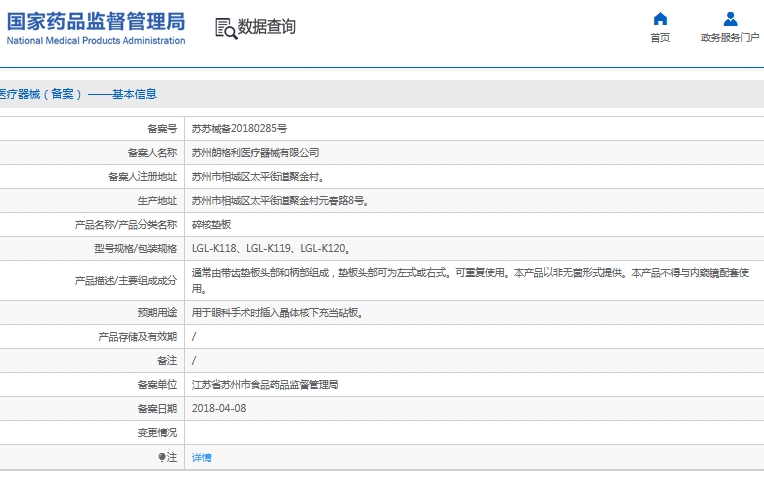The height and width of the screenshot is (477, 764).
Task: Click National Medical Products Administration English text
Action: coord(96,40)
